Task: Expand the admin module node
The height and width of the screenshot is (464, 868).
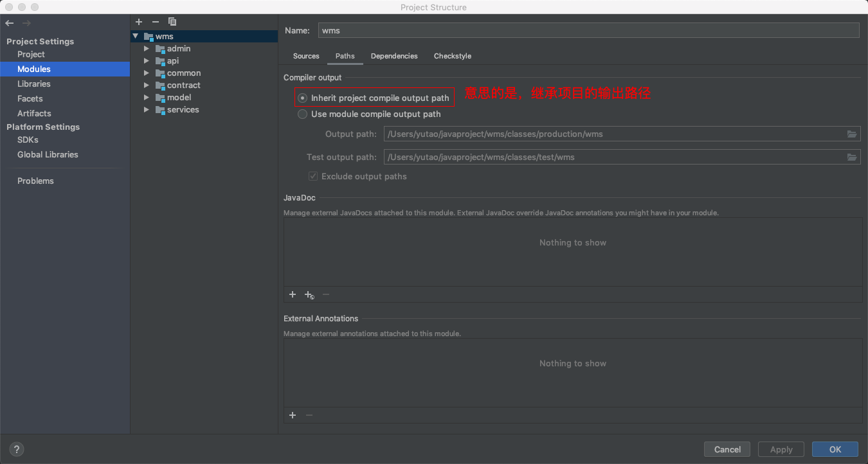Action: click(x=146, y=48)
